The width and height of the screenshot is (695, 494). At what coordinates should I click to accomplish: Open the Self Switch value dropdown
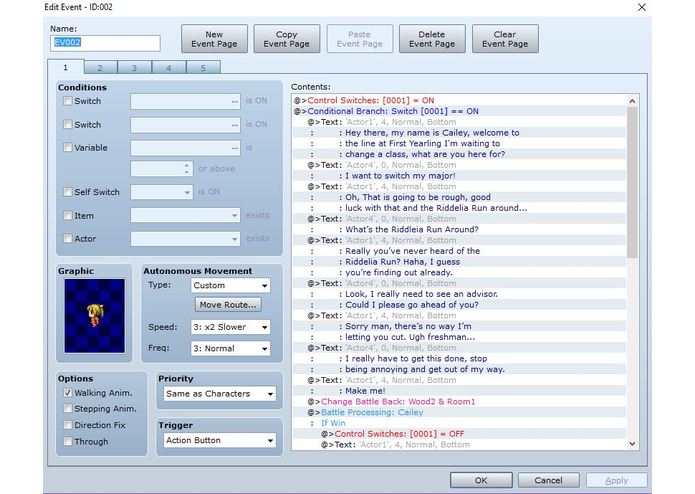(162, 192)
